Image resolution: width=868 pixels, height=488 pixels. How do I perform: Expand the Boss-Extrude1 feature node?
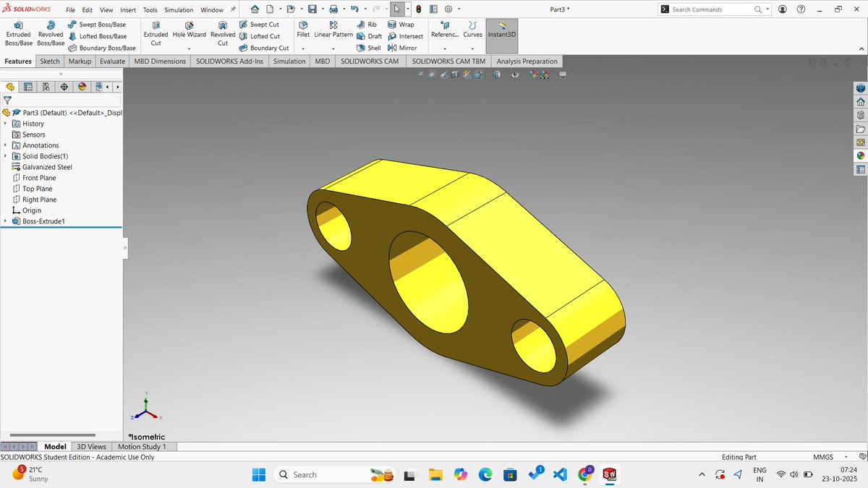[5, 221]
